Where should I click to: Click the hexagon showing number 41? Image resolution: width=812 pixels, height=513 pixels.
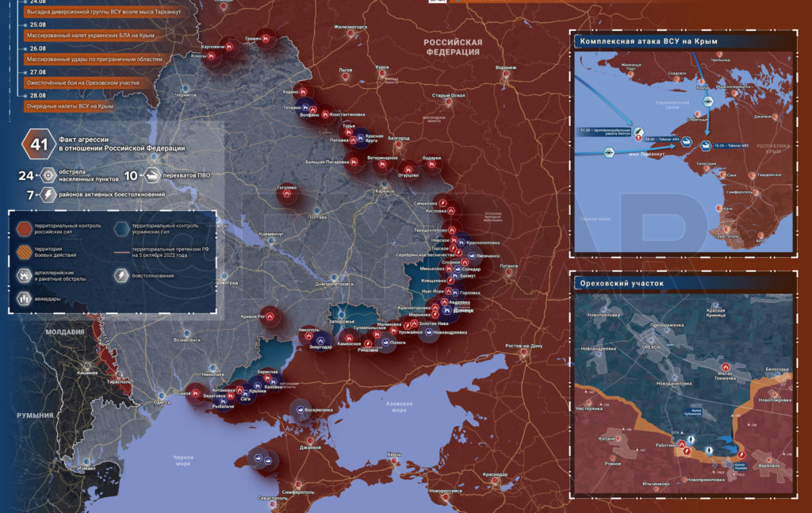38,144
